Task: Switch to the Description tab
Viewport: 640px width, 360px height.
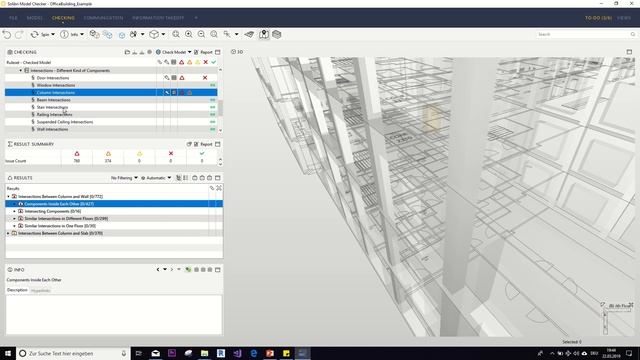Action: pyautogui.click(x=17, y=290)
